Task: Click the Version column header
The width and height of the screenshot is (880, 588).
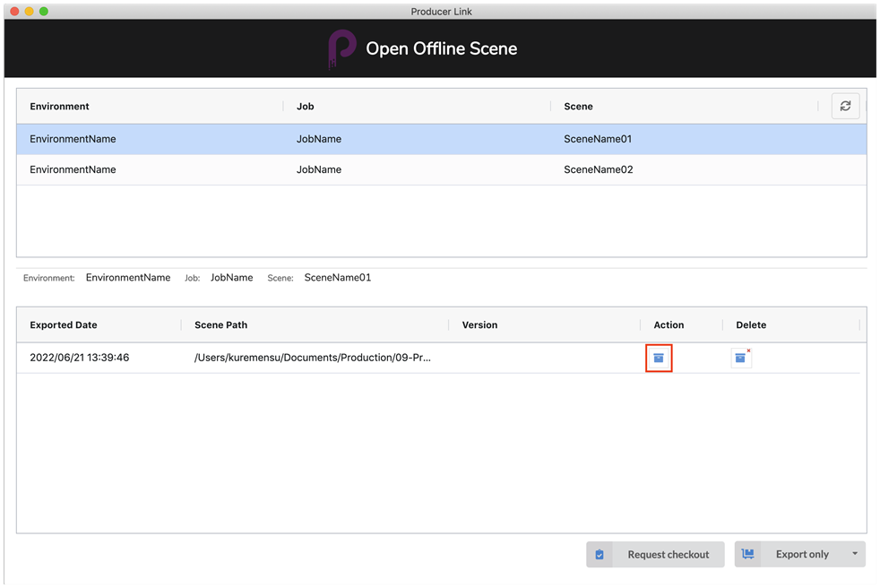Action: coord(479,324)
